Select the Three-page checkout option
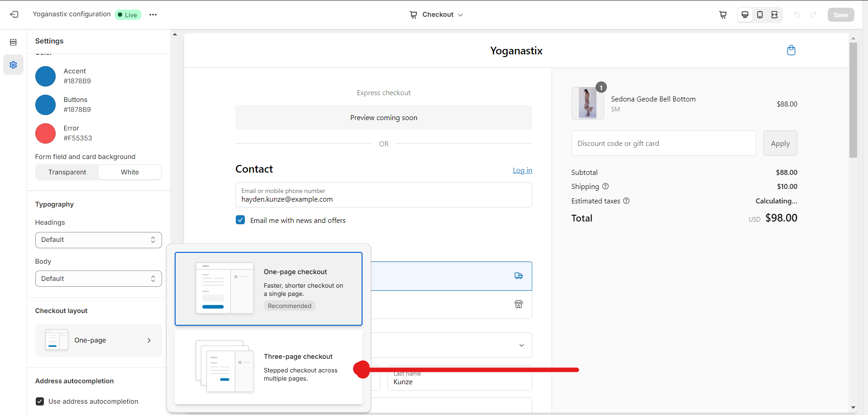Image resolution: width=868 pixels, height=415 pixels. point(268,367)
